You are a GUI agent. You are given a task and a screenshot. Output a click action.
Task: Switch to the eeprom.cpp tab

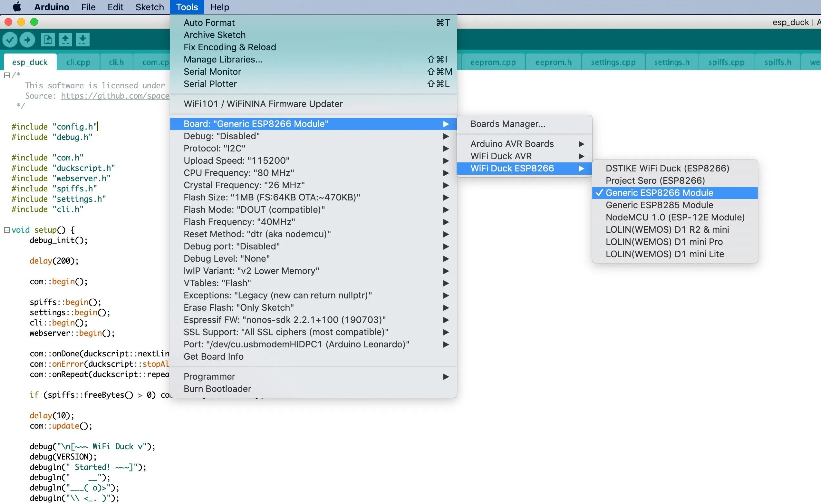493,62
